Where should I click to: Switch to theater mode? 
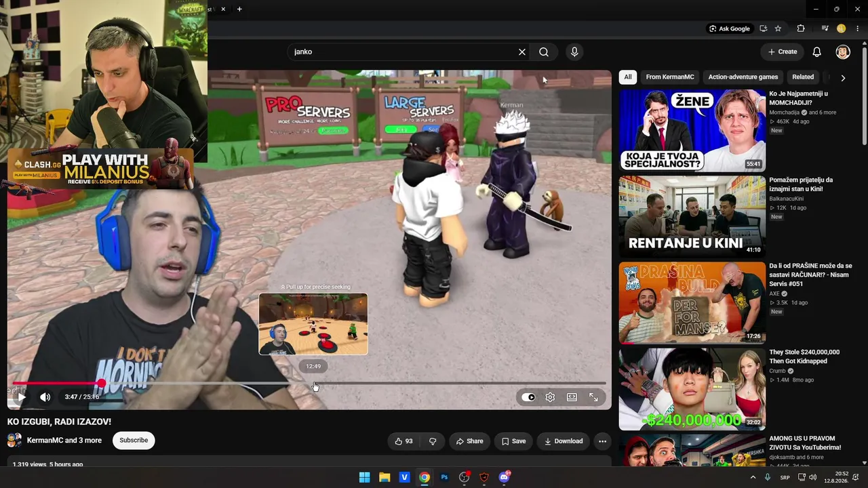coord(572,397)
